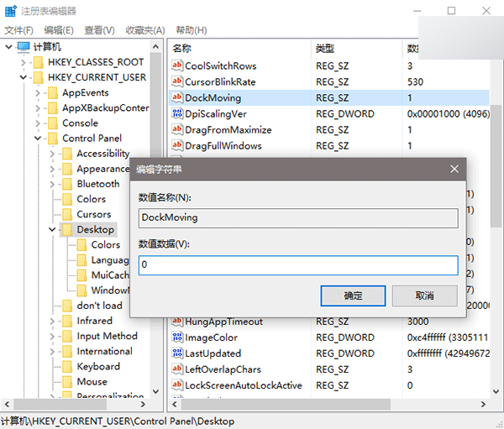Close the 编辑字符串 dialog
Viewport: 504px width, 429px height.
click(454, 169)
